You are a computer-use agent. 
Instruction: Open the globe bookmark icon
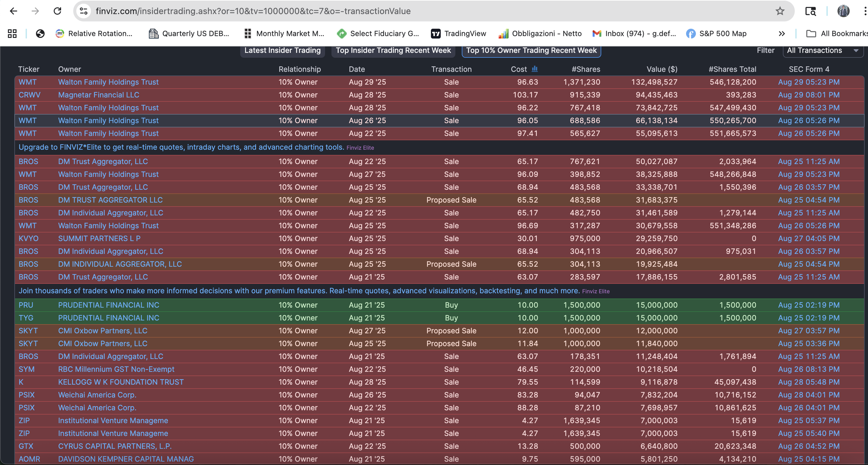[x=40, y=33]
